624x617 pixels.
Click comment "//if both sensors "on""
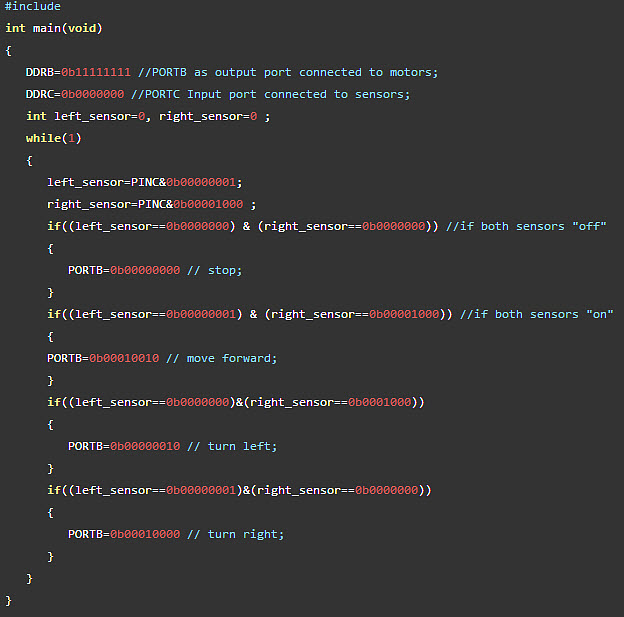(x=536, y=314)
